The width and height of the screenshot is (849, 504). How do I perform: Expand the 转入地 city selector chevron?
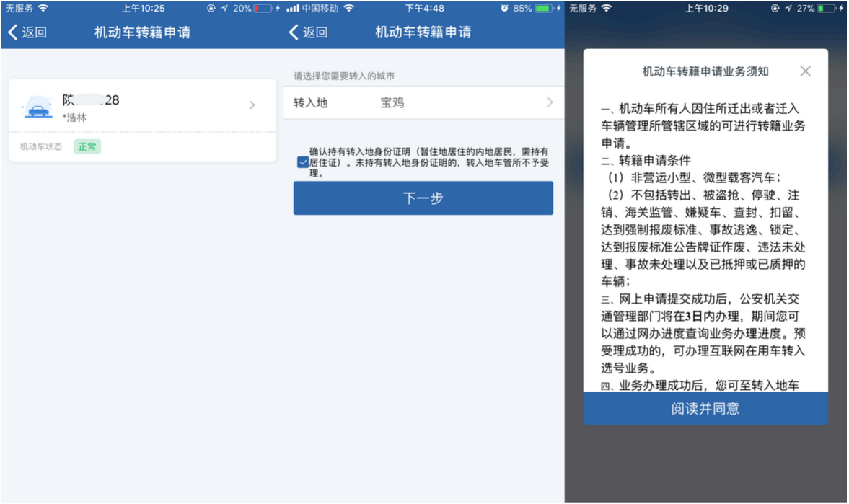[550, 102]
